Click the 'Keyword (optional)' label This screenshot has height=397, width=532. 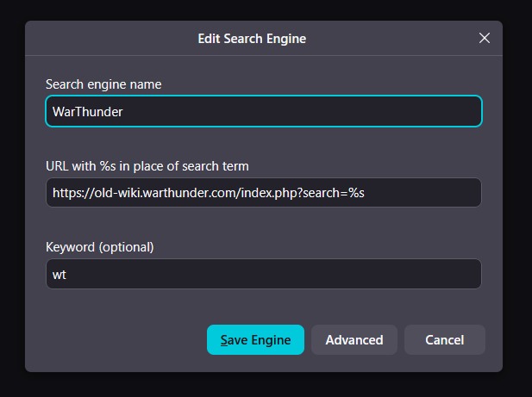[x=99, y=247]
